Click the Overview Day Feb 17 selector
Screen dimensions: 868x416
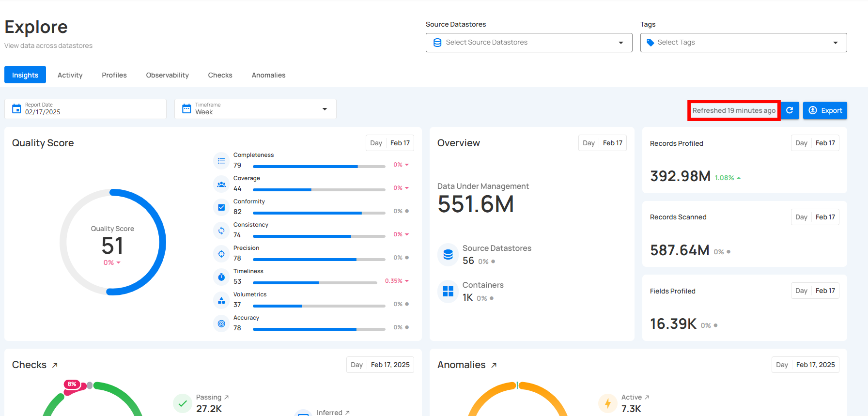click(603, 143)
